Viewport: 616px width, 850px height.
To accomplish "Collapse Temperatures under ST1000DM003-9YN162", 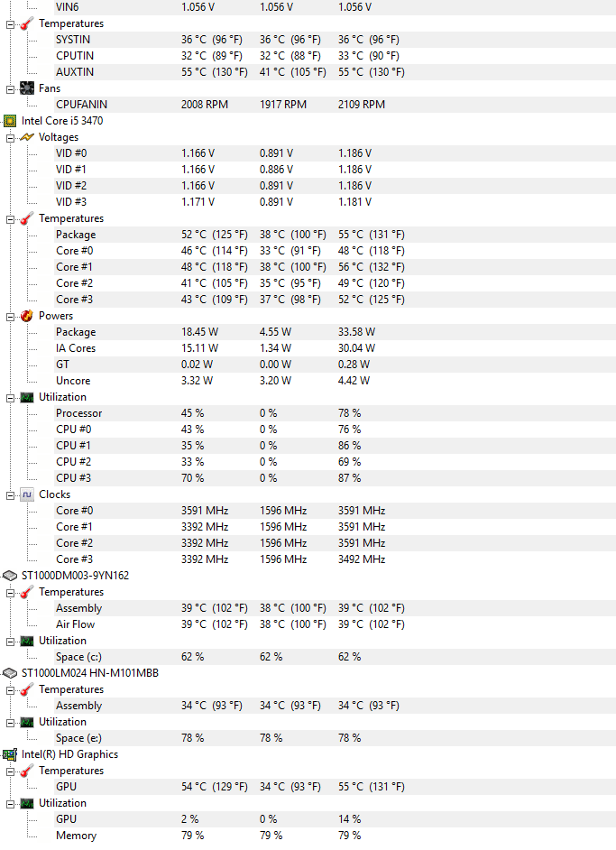I will coord(11,592).
